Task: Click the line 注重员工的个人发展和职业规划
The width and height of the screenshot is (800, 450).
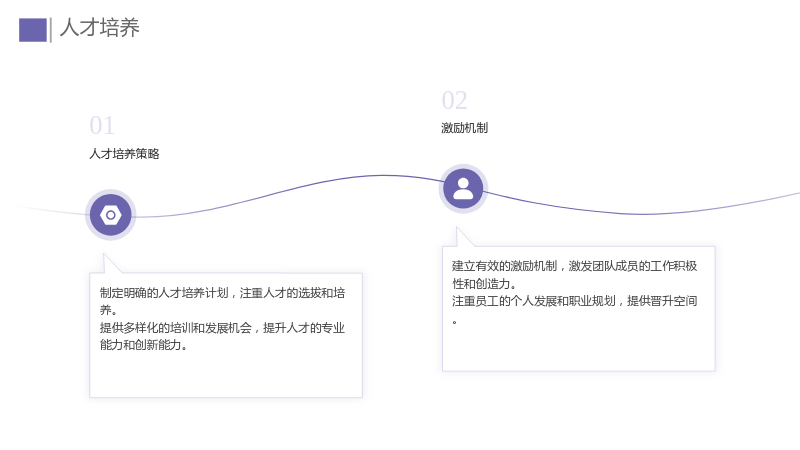Action: (x=534, y=301)
